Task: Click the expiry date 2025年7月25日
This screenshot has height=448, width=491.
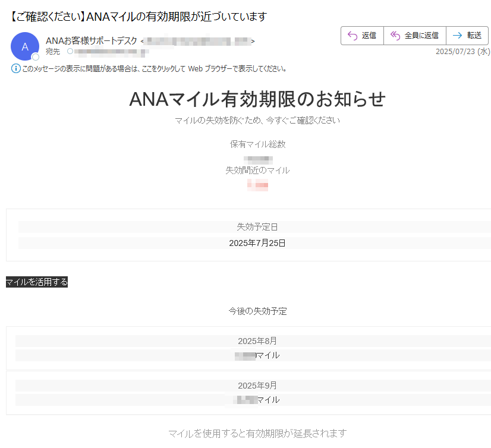Action: click(257, 243)
